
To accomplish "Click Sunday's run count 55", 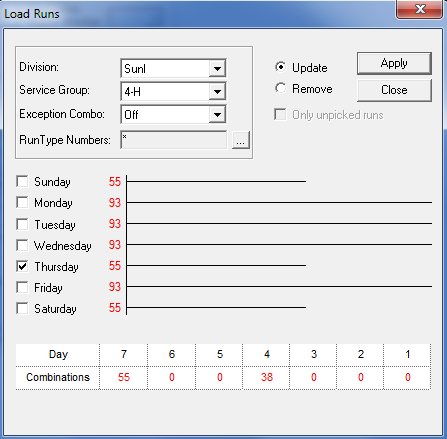I will coord(114,182).
